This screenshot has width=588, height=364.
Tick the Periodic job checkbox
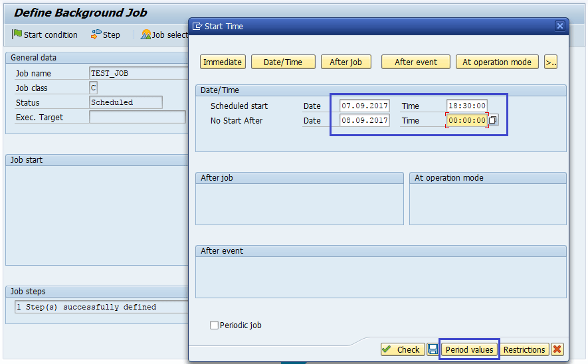[x=214, y=325]
